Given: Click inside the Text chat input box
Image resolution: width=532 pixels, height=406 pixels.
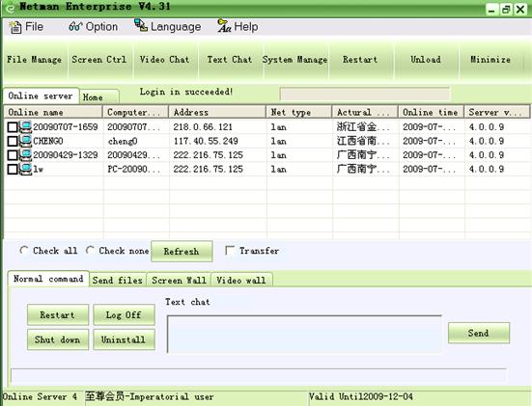Looking at the screenshot, I should [304, 335].
